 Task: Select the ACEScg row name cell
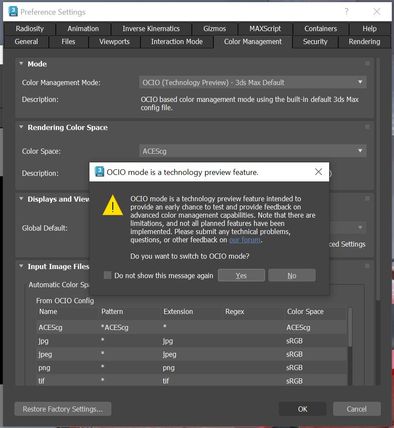(x=50, y=327)
